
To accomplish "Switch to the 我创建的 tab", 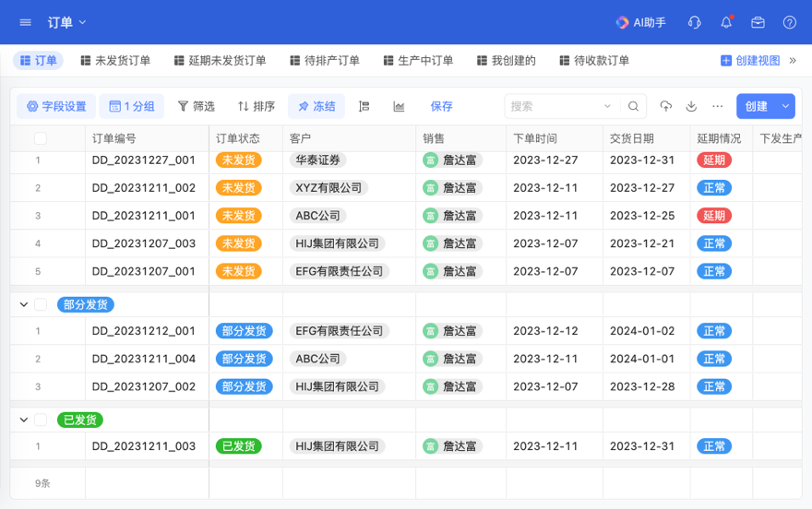I will (506, 61).
